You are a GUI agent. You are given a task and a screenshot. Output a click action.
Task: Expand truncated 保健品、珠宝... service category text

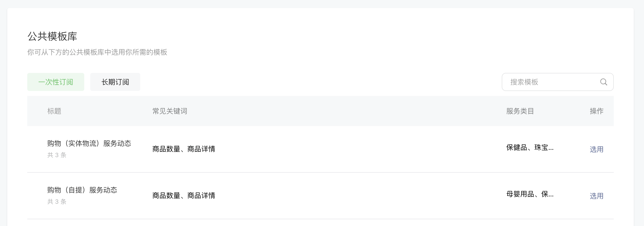[x=529, y=148]
